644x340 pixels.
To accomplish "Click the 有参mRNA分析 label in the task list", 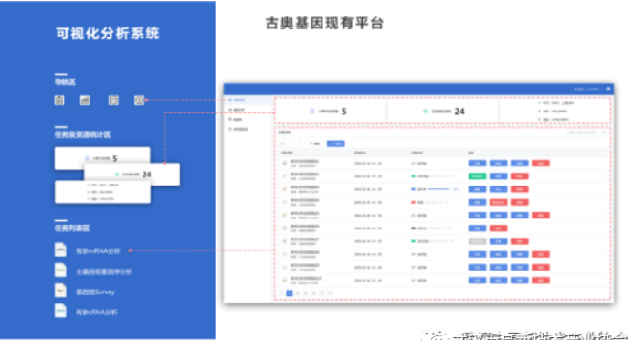I will [98, 250].
